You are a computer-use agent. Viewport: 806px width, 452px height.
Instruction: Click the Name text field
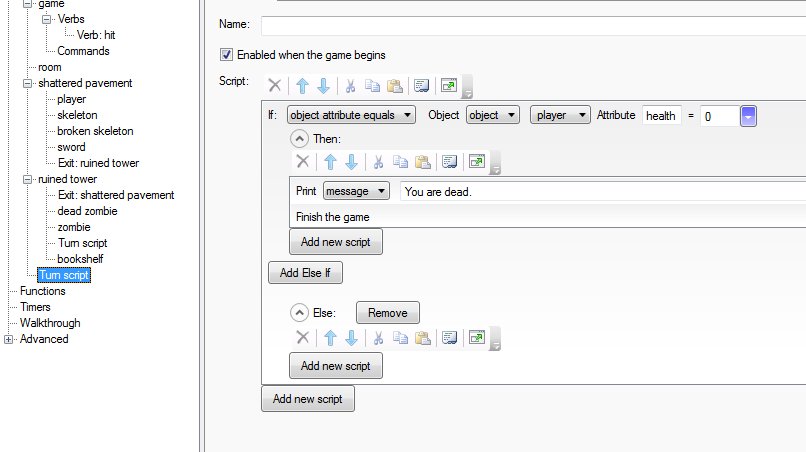point(532,25)
